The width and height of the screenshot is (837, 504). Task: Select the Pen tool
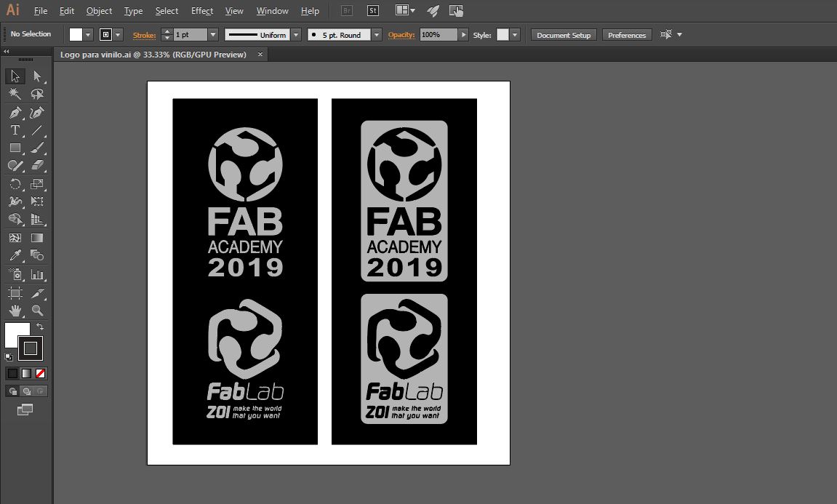[15, 112]
